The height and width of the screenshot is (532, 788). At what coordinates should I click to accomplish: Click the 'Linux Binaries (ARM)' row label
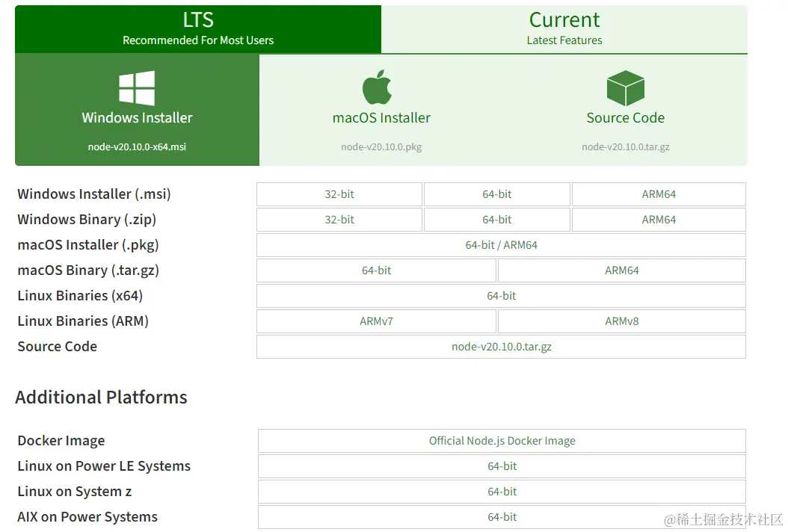tap(83, 321)
